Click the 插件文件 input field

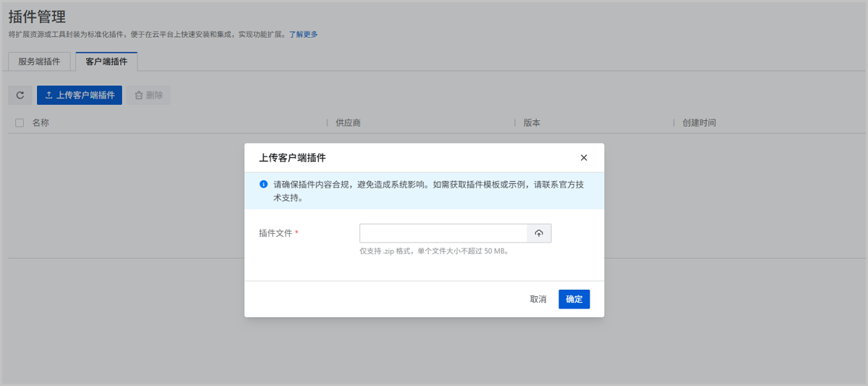pyautogui.click(x=443, y=233)
